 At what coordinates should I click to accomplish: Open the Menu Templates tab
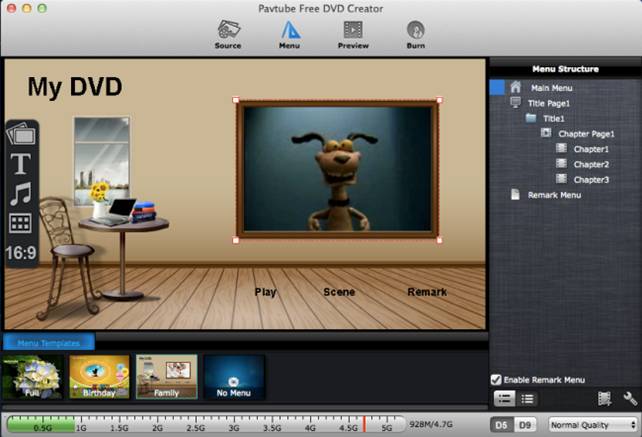click(x=49, y=342)
